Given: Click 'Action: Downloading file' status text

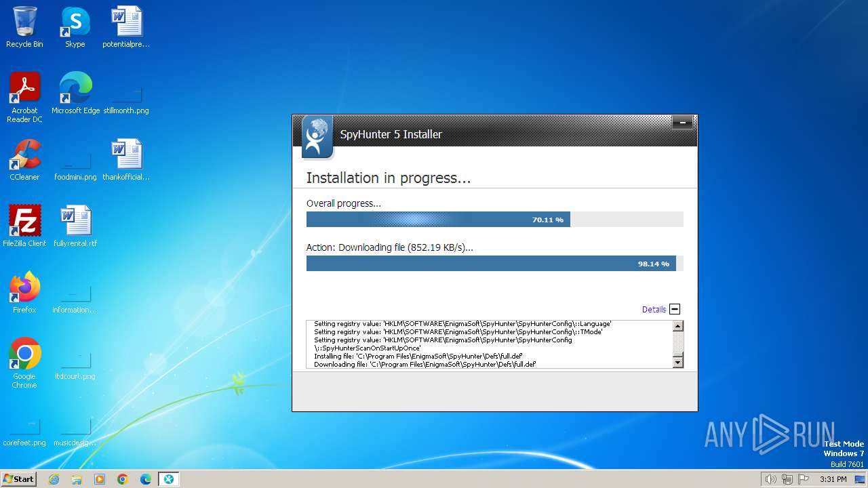Looking at the screenshot, I should 390,247.
